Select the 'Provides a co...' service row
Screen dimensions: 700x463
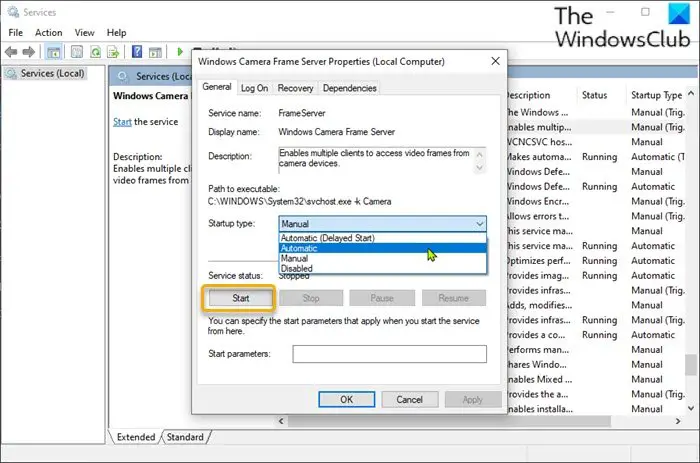(x=596, y=335)
